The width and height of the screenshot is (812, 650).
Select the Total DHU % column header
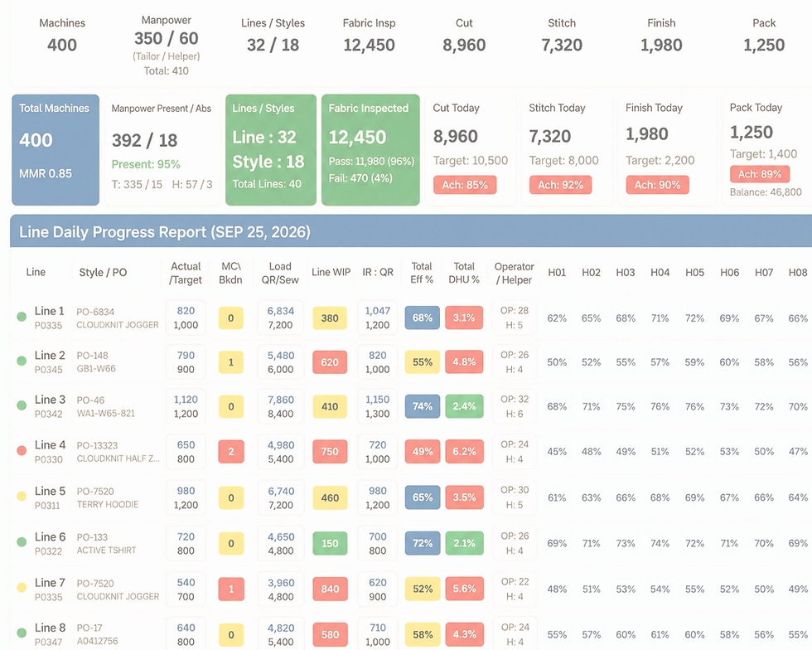click(464, 273)
